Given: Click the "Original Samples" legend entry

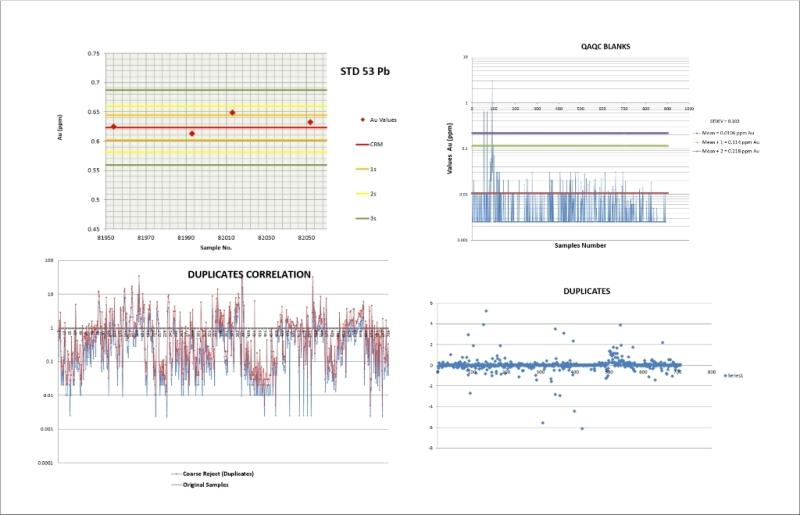Looking at the screenshot, I should click(x=200, y=485).
